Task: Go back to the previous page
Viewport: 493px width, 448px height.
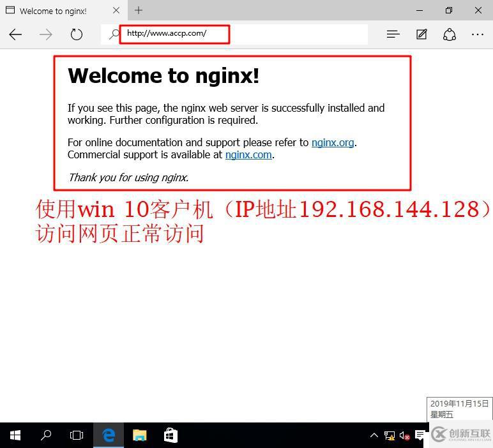Action: click(15, 34)
